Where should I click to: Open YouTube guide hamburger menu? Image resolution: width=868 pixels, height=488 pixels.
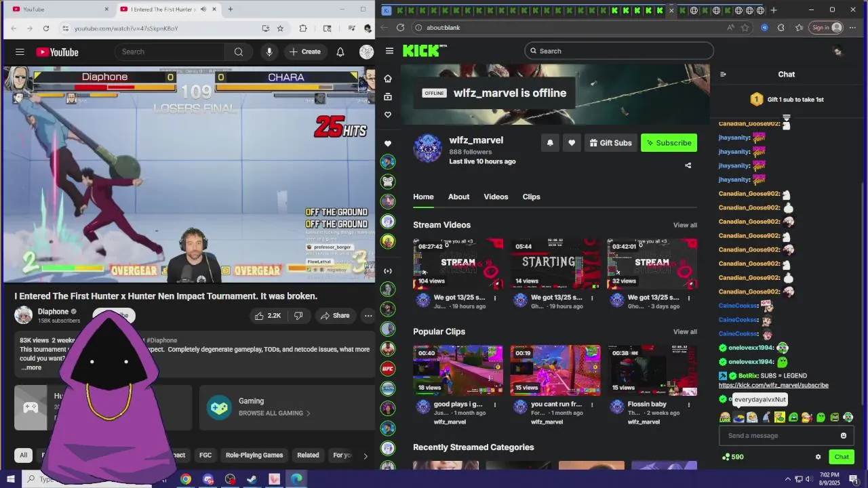(20, 52)
